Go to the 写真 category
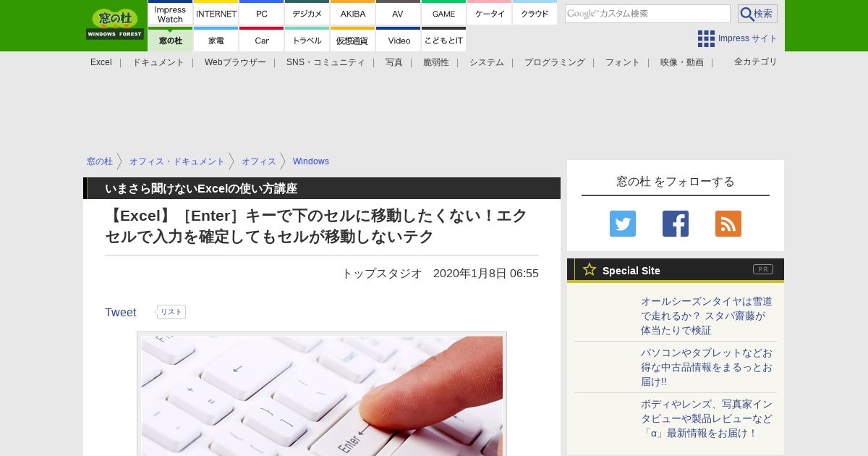The image size is (868, 456). 394,62
